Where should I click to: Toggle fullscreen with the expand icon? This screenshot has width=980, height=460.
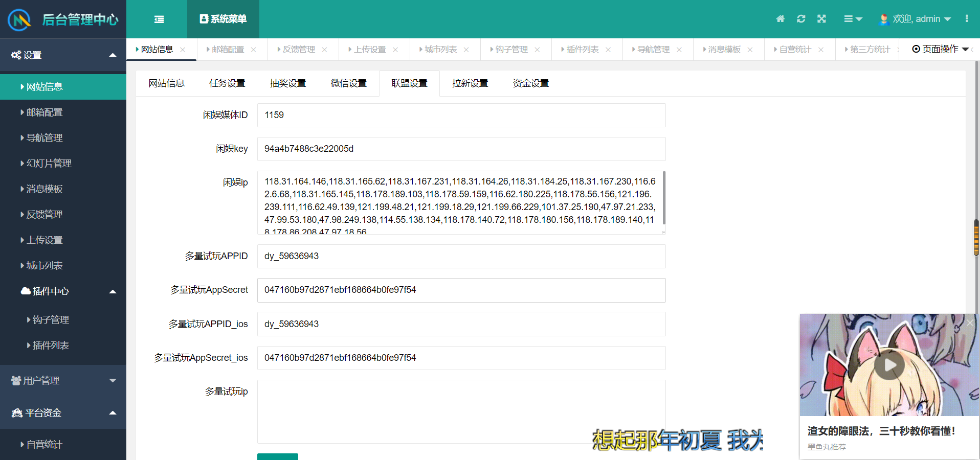coord(821,19)
